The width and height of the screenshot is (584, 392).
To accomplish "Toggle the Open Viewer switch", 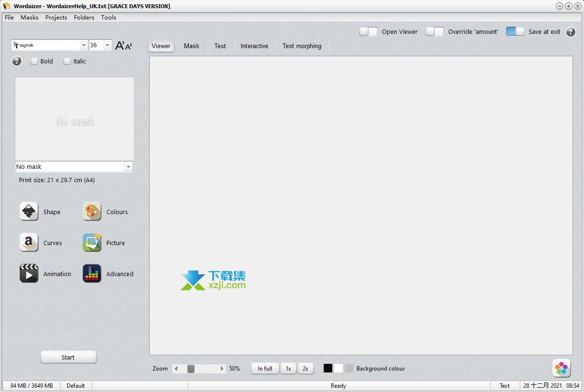I will pyautogui.click(x=368, y=31).
